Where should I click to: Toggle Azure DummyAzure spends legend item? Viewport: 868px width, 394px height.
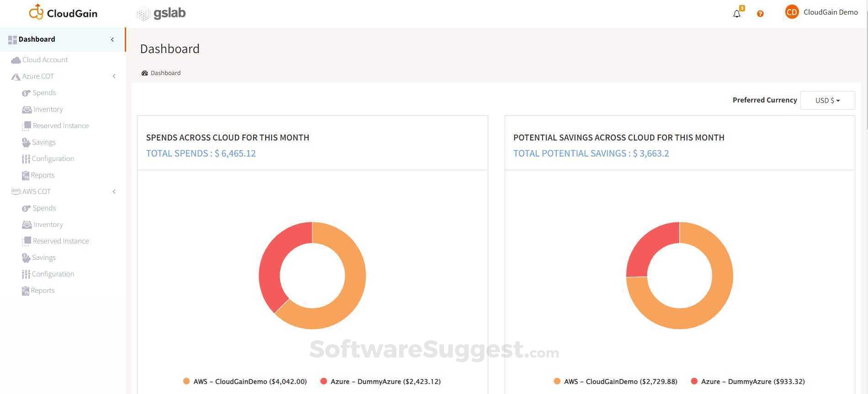point(380,381)
